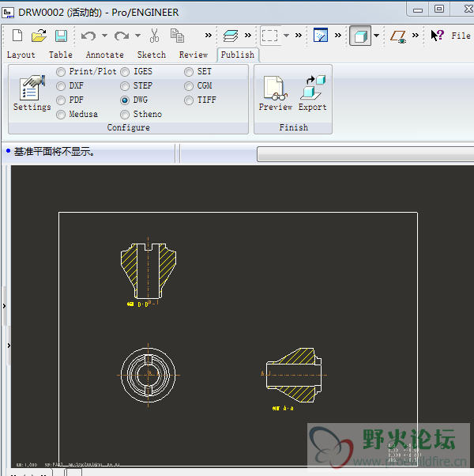Image resolution: width=474 pixels, height=476 pixels.
Task: Save the drawing with the floppy disk icon
Action: click(61, 36)
